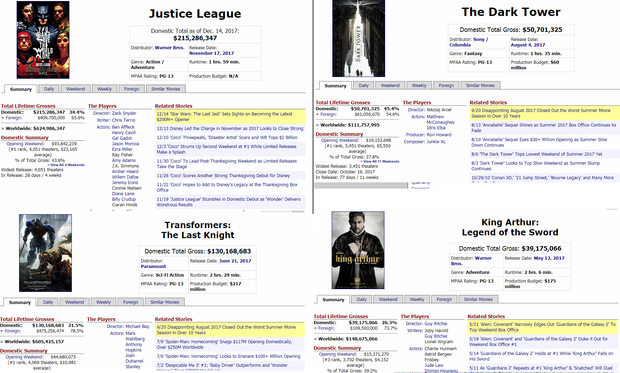Open the November 17, 2017 release date link
This screenshot has height=373, width=620.
pyautogui.click(x=211, y=53)
